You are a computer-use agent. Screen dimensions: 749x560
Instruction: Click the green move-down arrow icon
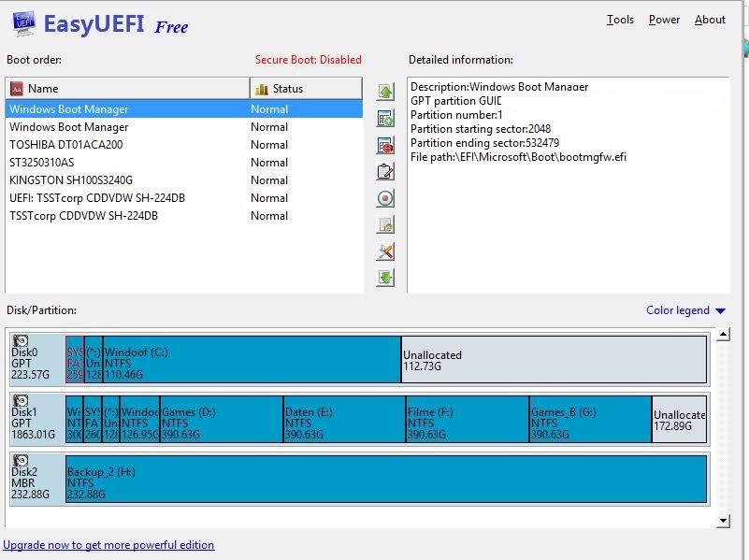click(385, 278)
